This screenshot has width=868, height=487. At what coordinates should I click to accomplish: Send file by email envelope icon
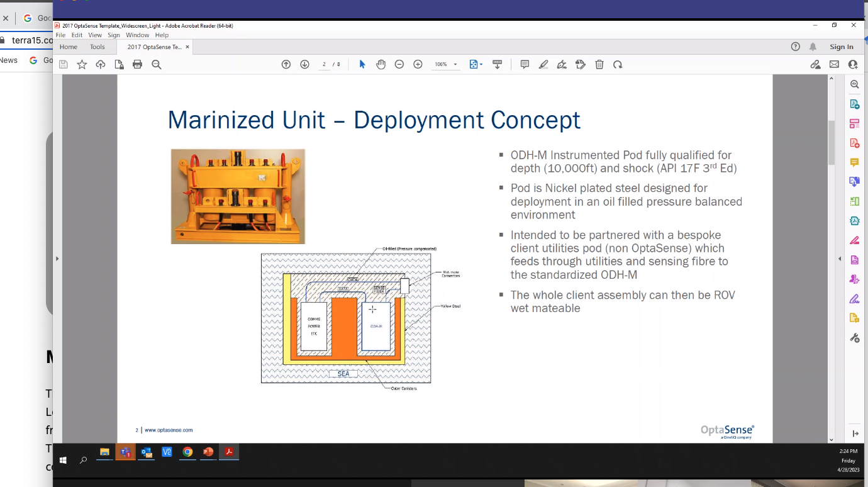(834, 64)
